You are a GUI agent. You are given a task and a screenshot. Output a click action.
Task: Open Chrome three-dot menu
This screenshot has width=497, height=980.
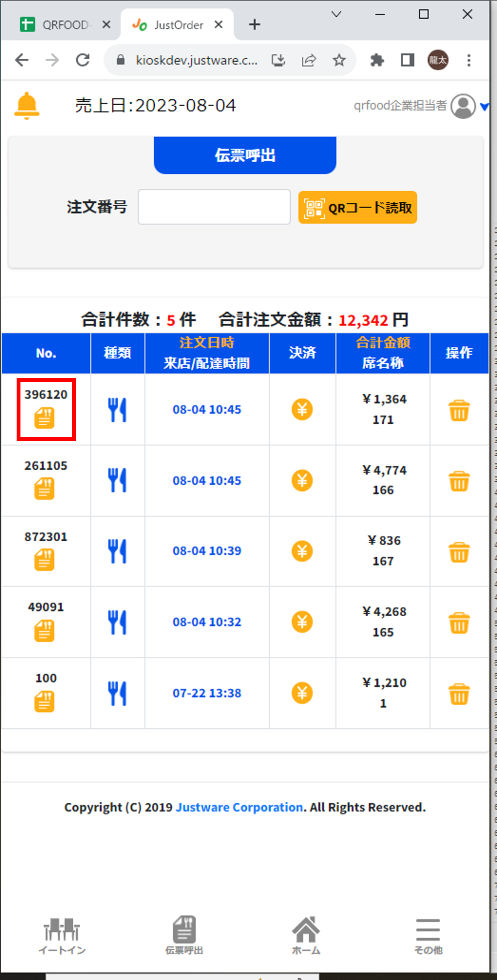[469, 60]
